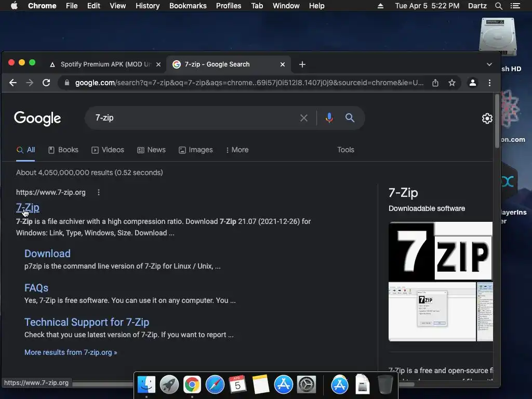Screen dimensions: 532x399
Task: Select the News search filter
Action: click(151, 150)
